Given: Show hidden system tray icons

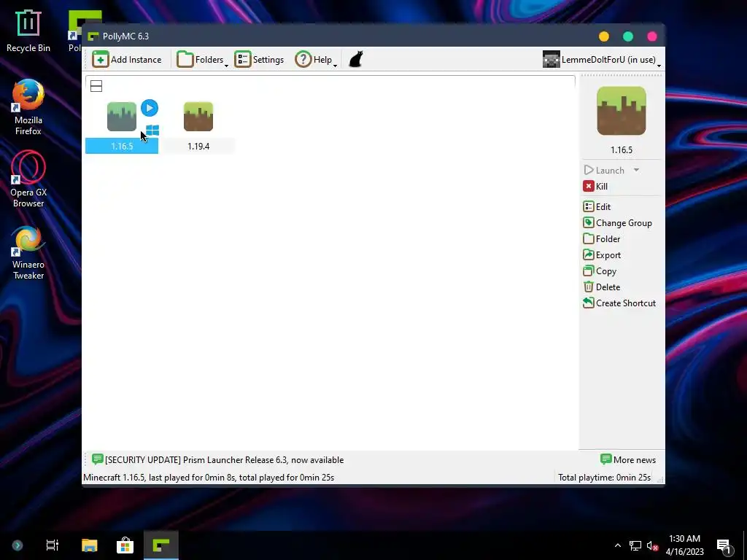Looking at the screenshot, I should 617,545.
